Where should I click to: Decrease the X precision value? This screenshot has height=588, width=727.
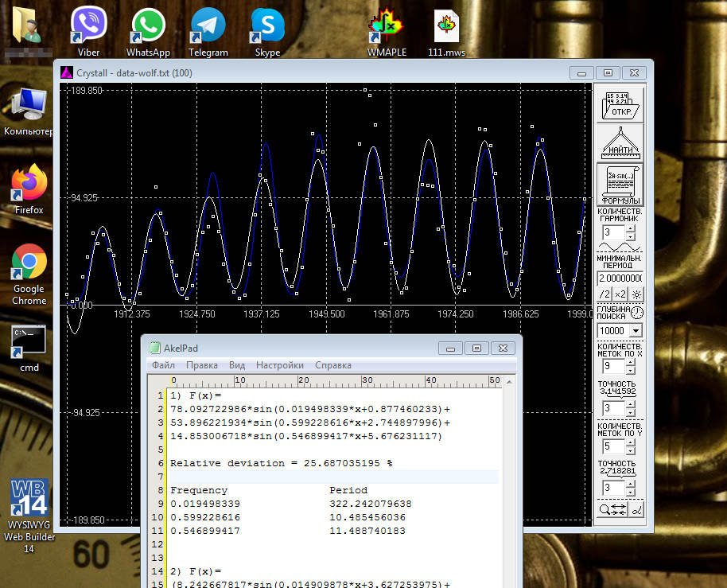coord(630,412)
